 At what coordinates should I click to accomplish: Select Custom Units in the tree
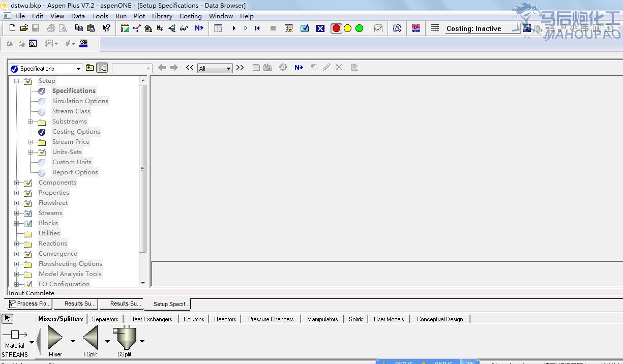pyautogui.click(x=72, y=162)
